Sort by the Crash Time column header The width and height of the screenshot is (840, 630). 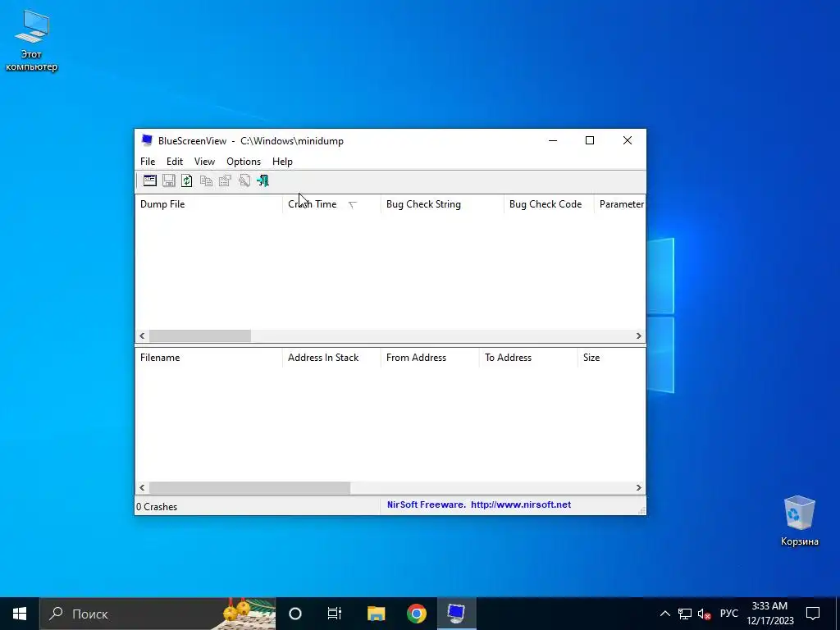click(331, 204)
